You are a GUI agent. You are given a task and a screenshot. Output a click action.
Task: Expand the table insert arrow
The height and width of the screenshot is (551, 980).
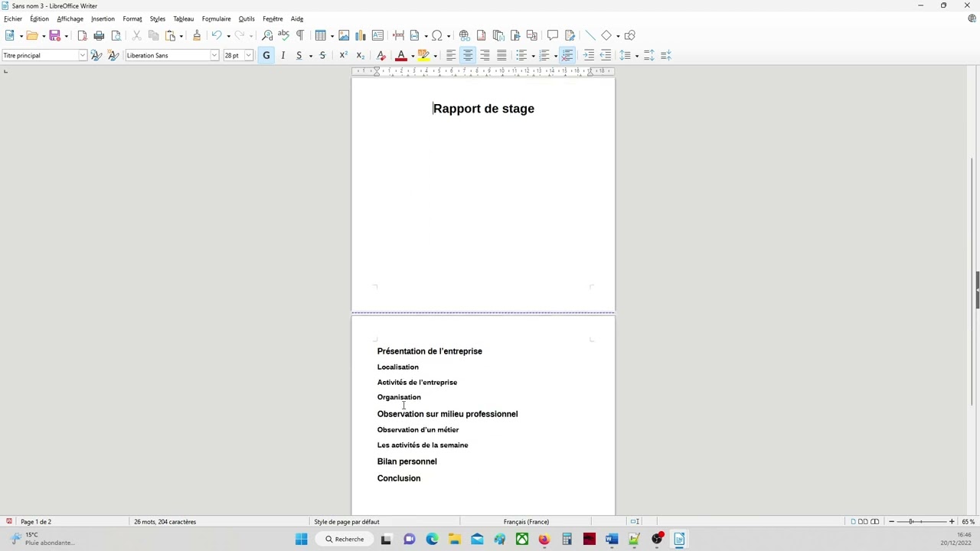click(x=332, y=35)
